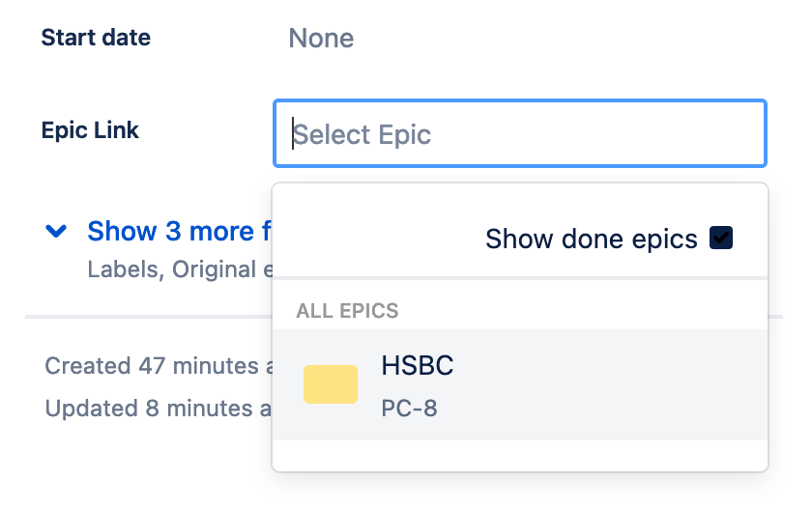
Task: Expand the Show 3 more fields chevron
Action: click(x=56, y=231)
